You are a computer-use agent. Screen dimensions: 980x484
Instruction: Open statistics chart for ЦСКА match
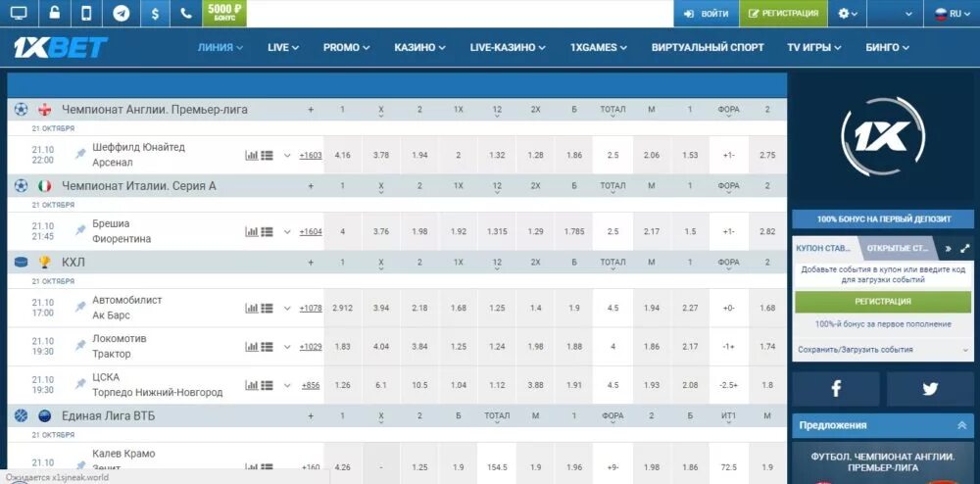pos(251,385)
